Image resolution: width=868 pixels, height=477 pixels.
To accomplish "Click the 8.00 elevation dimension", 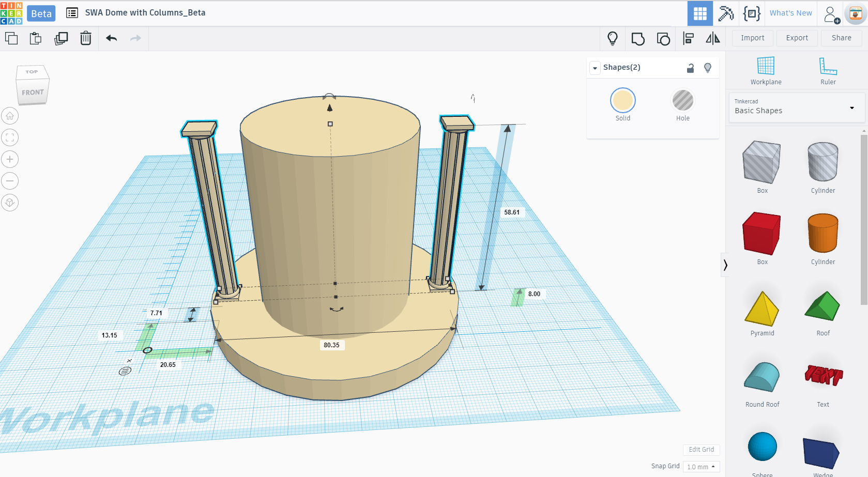I will click(534, 294).
